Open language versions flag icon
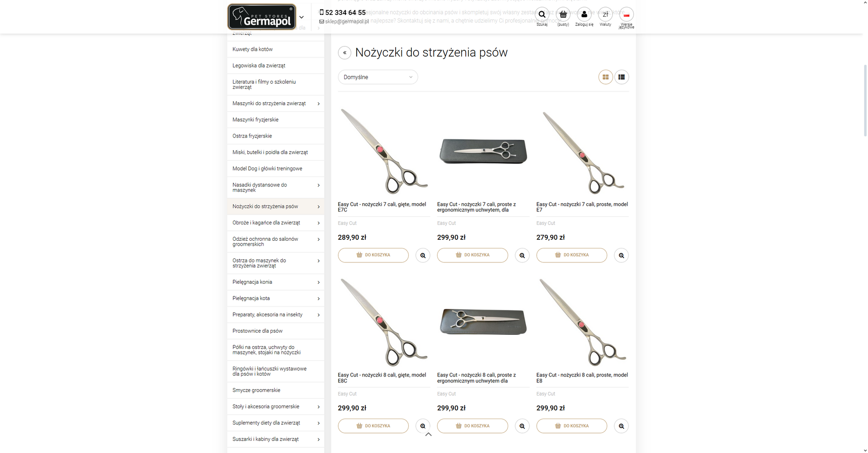Viewport: 868px width, 453px height. pyautogui.click(x=627, y=14)
